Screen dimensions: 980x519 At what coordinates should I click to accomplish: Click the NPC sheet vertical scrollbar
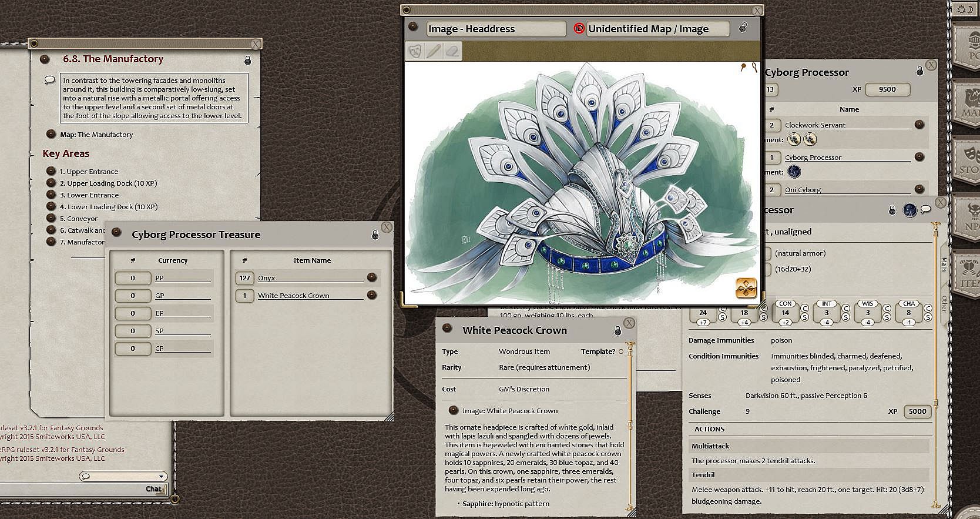[x=936, y=364]
